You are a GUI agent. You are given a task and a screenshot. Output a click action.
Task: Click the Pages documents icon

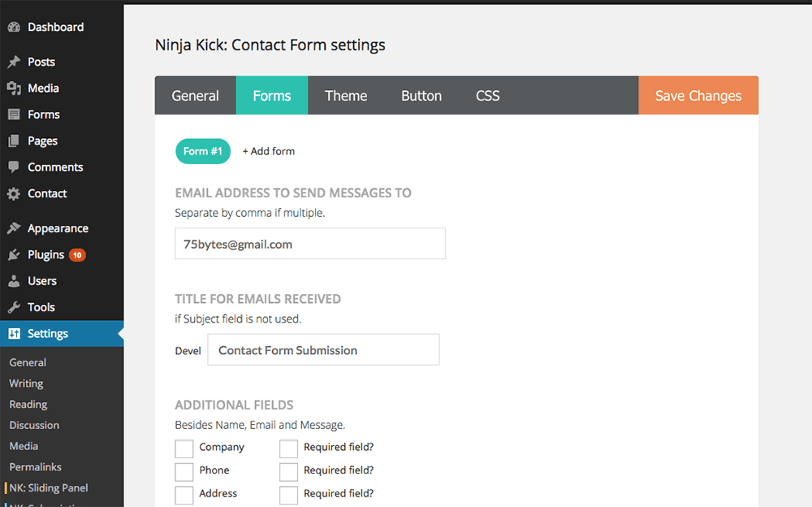click(14, 141)
